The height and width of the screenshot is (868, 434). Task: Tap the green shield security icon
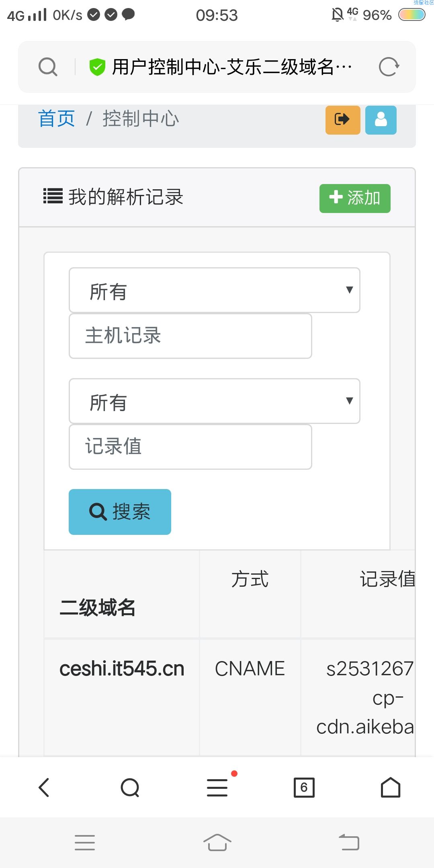click(x=97, y=67)
